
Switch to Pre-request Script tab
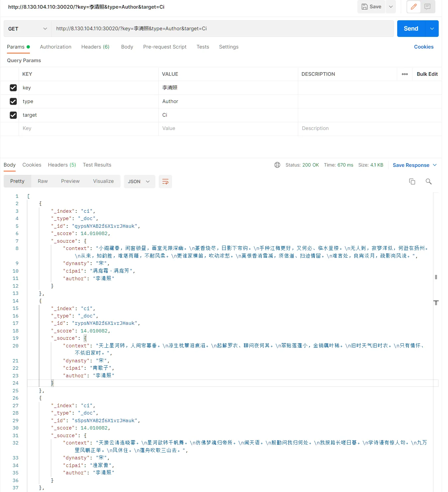pos(165,47)
